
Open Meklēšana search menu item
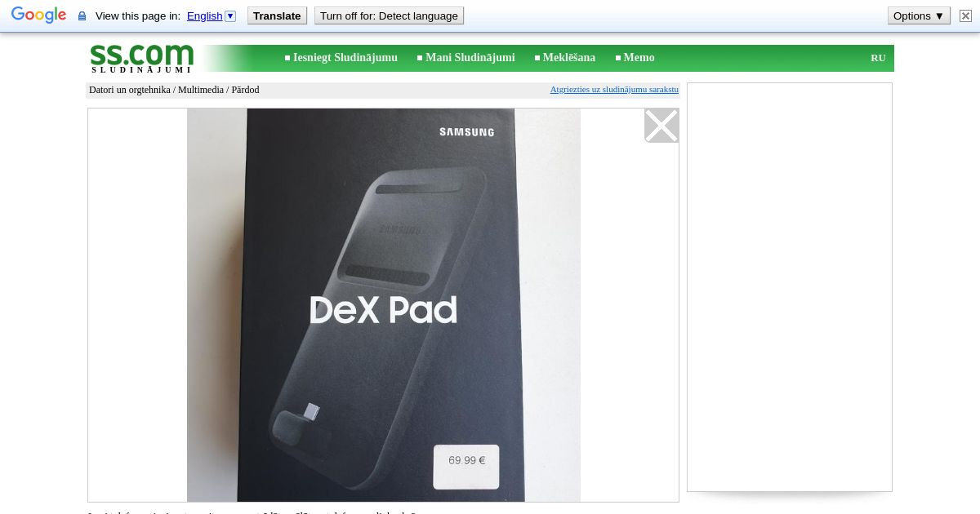(x=568, y=58)
